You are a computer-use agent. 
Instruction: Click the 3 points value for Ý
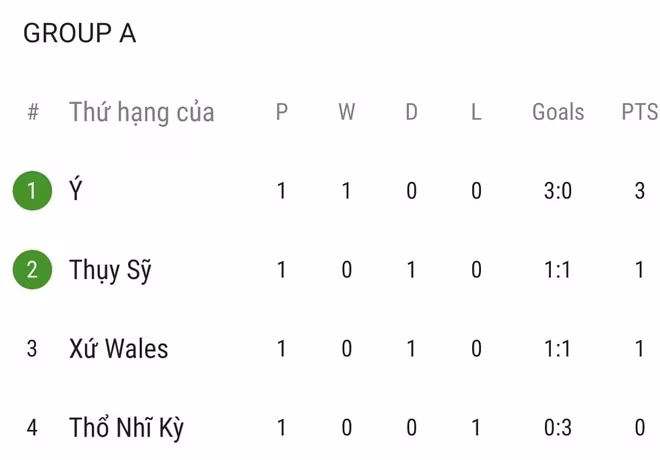point(639,190)
